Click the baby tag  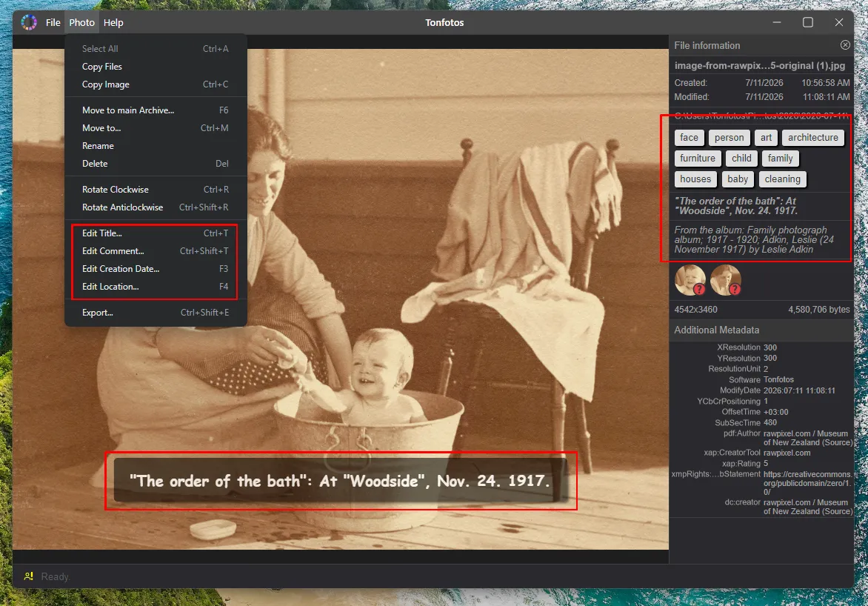click(x=738, y=179)
